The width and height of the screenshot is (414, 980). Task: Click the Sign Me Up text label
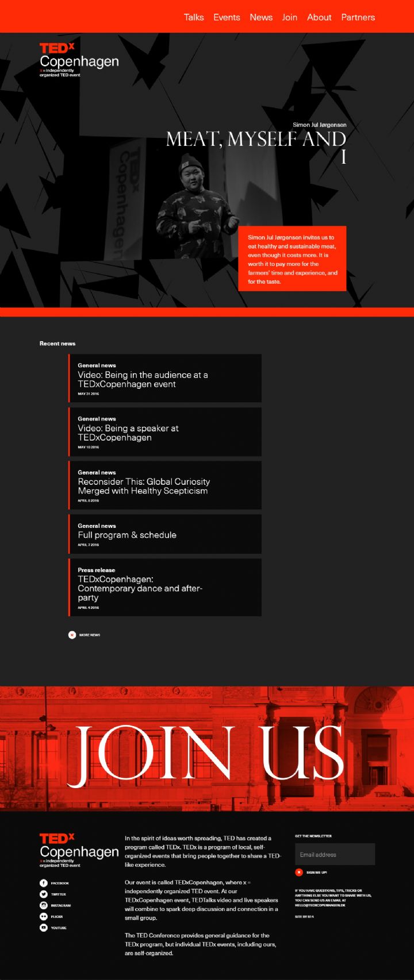[x=316, y=873]
